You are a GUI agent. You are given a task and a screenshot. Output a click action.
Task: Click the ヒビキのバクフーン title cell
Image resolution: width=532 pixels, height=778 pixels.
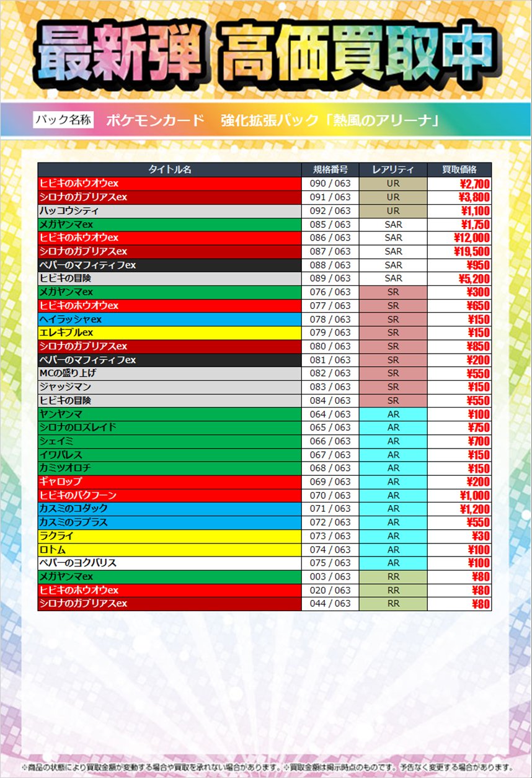[x=170, y=496]
